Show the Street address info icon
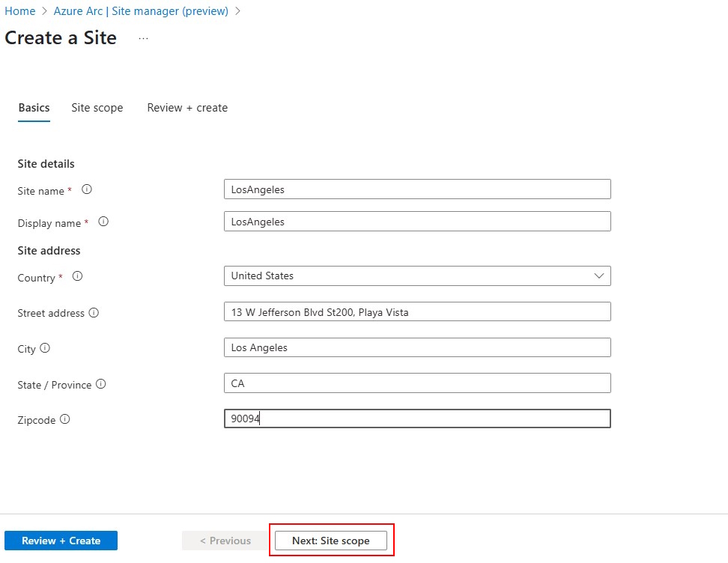Screen dimensions: 728x563 point(94,313)
